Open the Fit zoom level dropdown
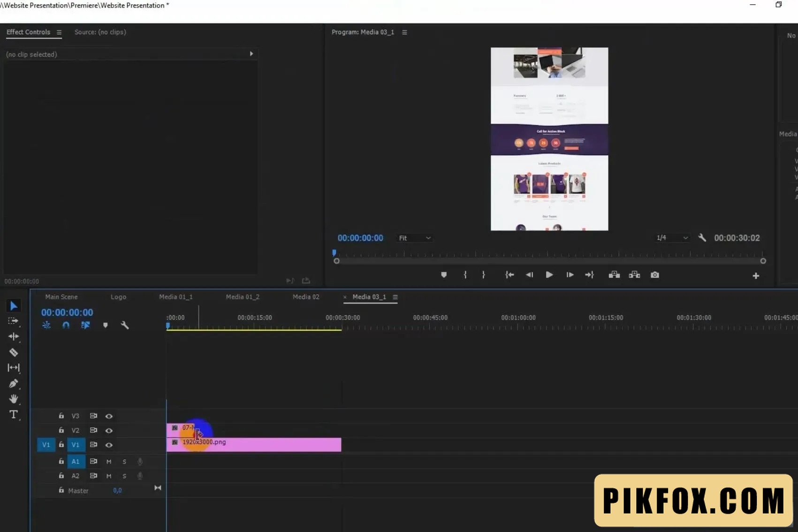The width and height of the screenshot is (798, 532). pos(414,238)
